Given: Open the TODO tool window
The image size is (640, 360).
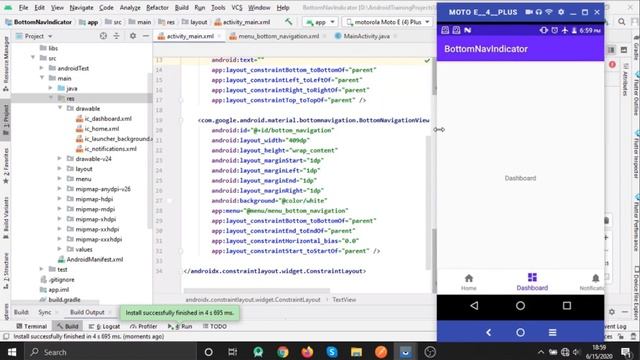Looking at the screenshot, I should (215, 326).
